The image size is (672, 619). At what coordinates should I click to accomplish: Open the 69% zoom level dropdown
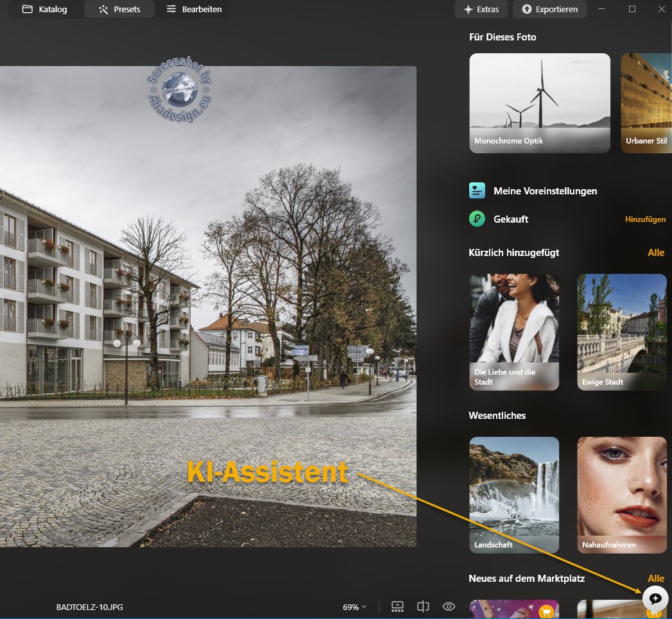point(354,606)
